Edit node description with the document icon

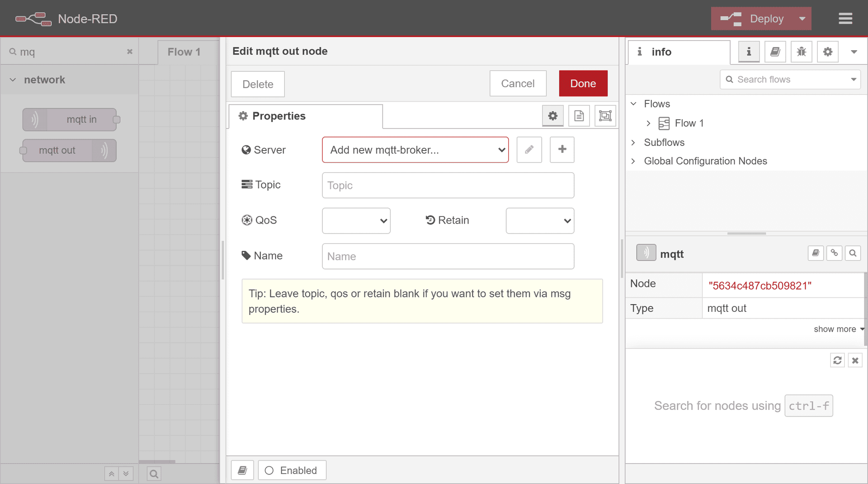(579, 116)
